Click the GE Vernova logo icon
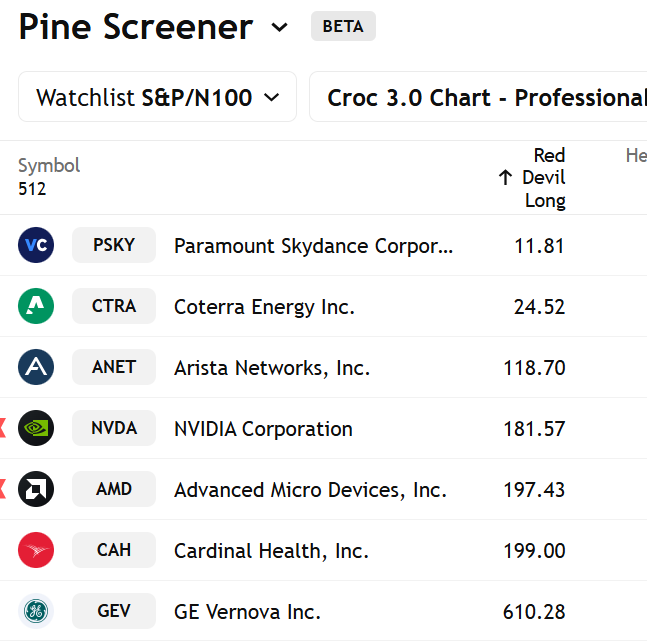This screenshot has height=642, width=647. point(36,611)
